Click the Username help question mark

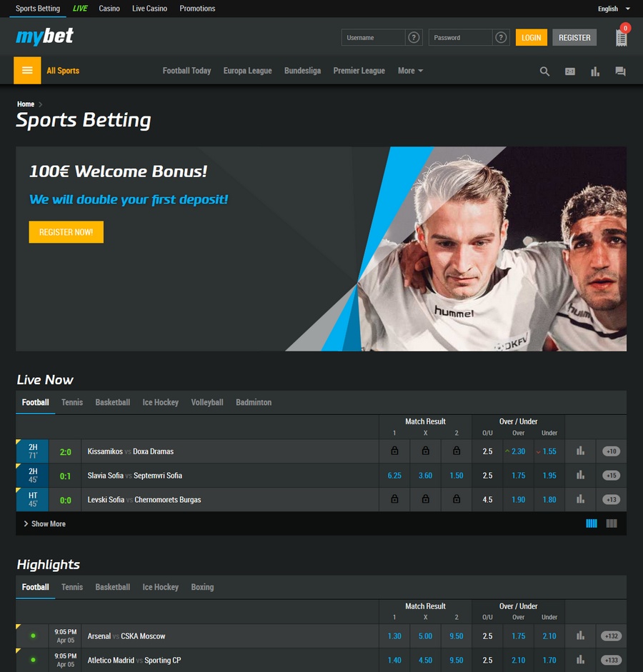[x=414, y=38]
